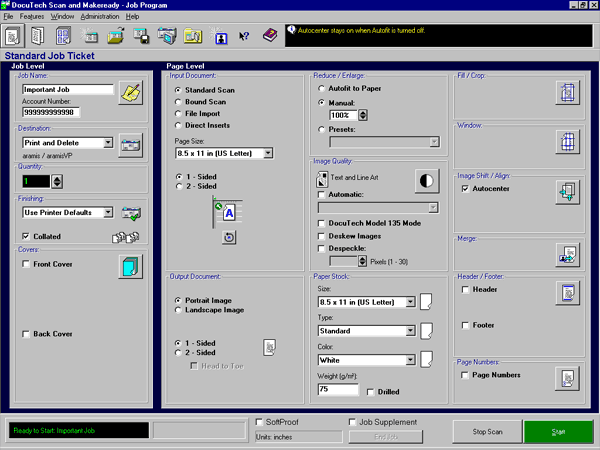
Task: Enable DocuTech Model 135 Mode checkbox
Action: [321, 223]
